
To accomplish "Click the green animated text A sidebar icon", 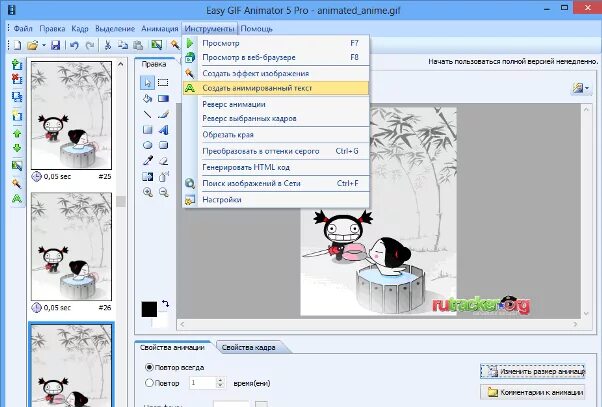I will coord(17,199).
